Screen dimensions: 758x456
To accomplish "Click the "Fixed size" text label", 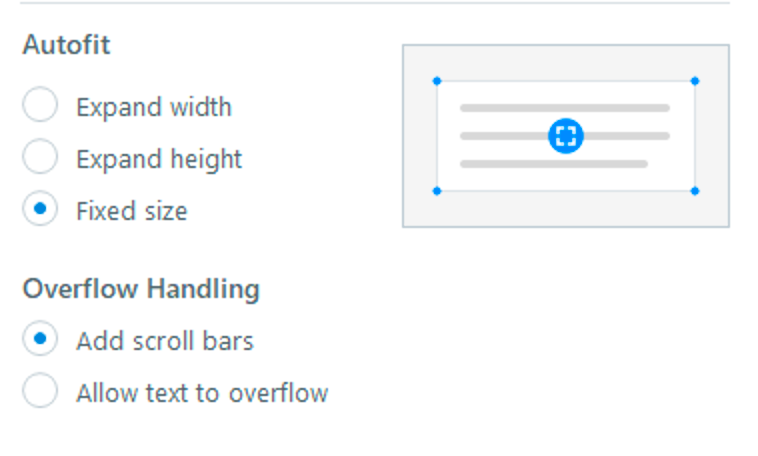I will pos(131,211).
